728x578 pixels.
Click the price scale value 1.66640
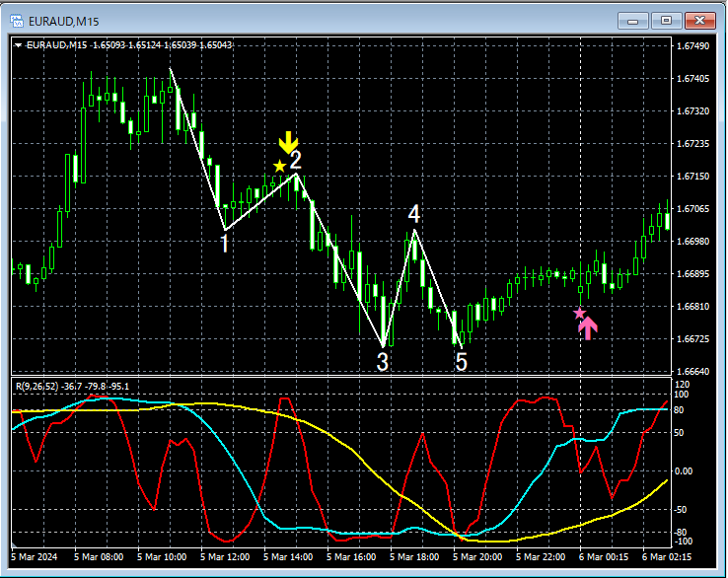[x=693, y=371]
